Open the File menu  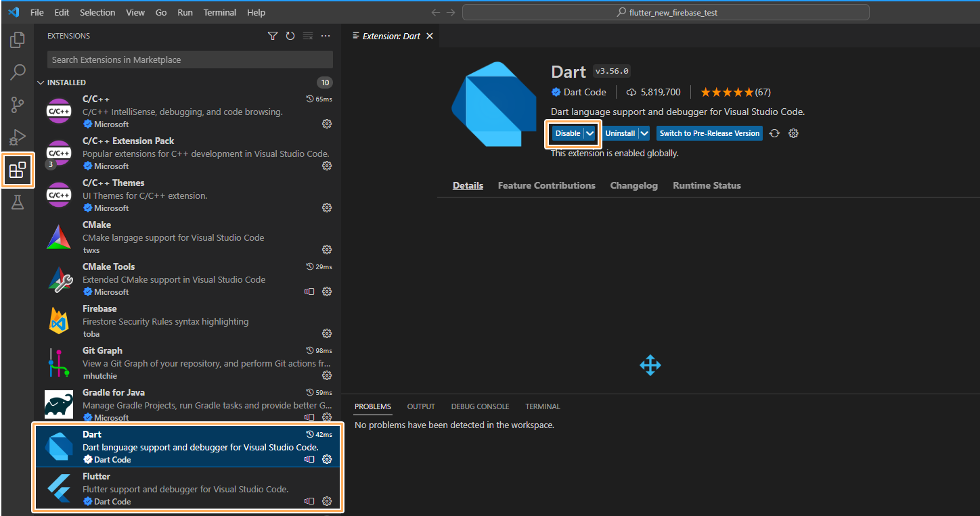point(37,13)
